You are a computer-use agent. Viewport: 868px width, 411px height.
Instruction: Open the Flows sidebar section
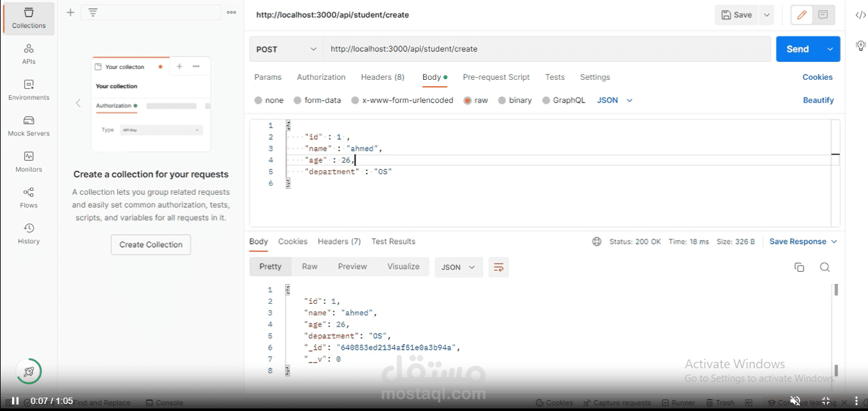(x=29, y=197)
